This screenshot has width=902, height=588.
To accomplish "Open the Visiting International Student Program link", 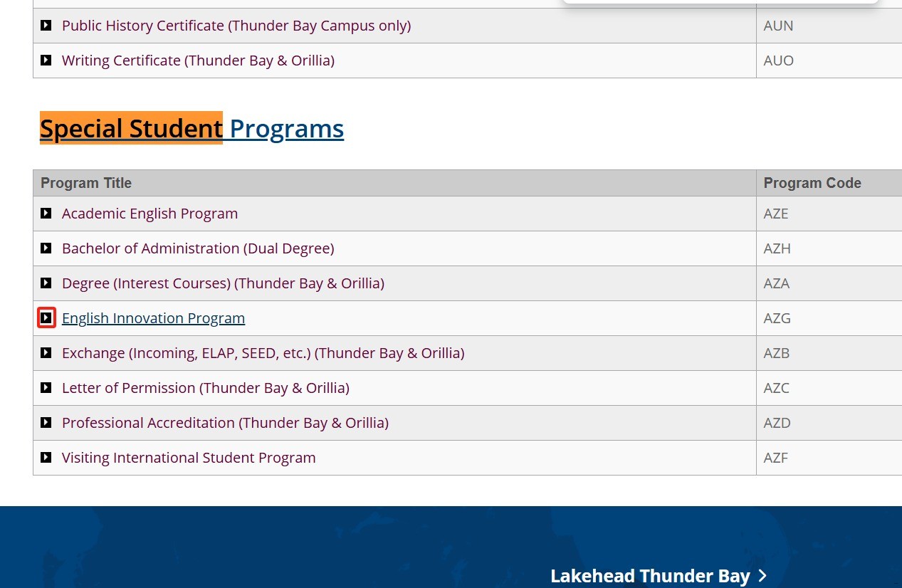I will (189, 458).
